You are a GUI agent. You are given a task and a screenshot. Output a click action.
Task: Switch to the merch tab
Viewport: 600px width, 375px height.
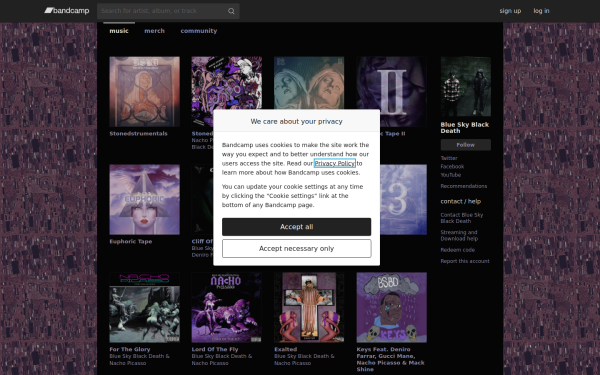click(x=155, y=31)
